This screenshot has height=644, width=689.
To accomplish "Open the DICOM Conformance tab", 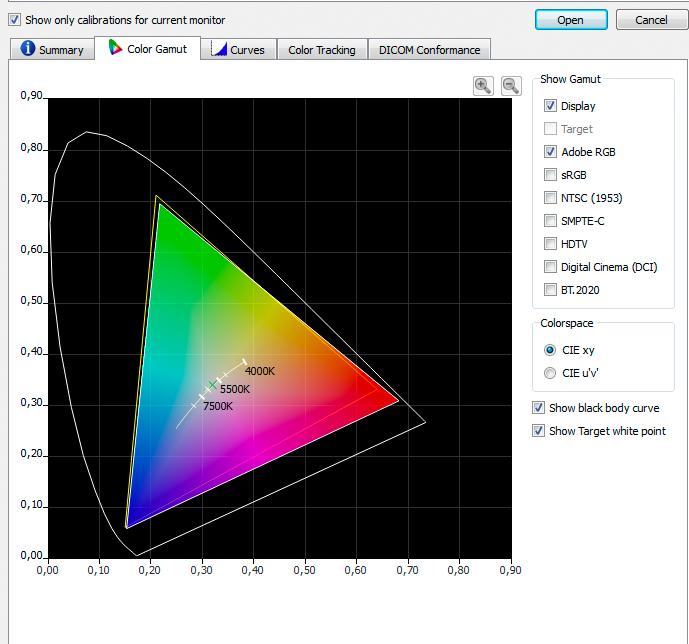I will point(429,50).
